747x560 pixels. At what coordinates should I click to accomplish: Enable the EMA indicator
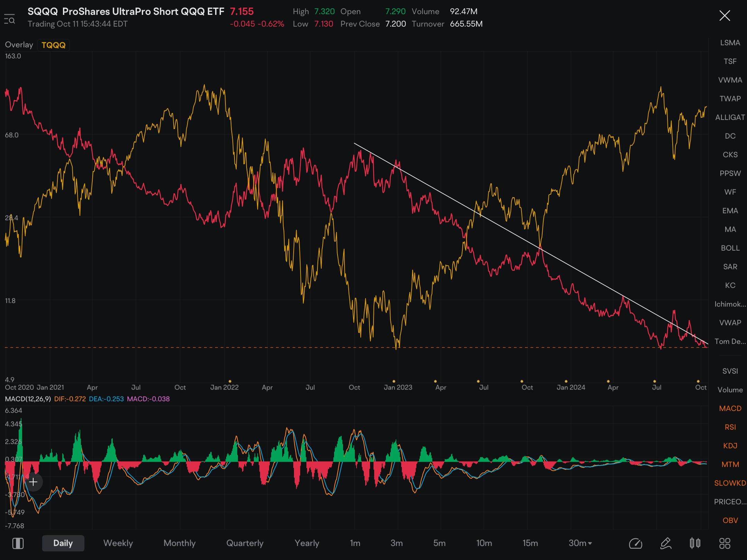tap(730, 211)
